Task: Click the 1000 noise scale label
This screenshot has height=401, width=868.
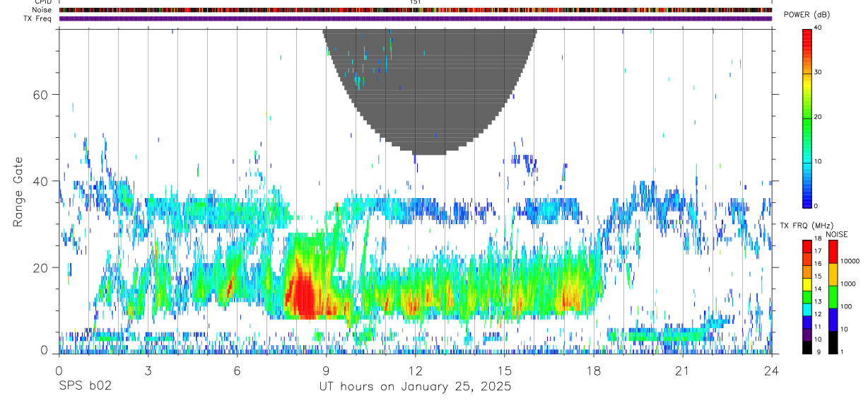Action: pyautogui.click(x=848, y=284)
